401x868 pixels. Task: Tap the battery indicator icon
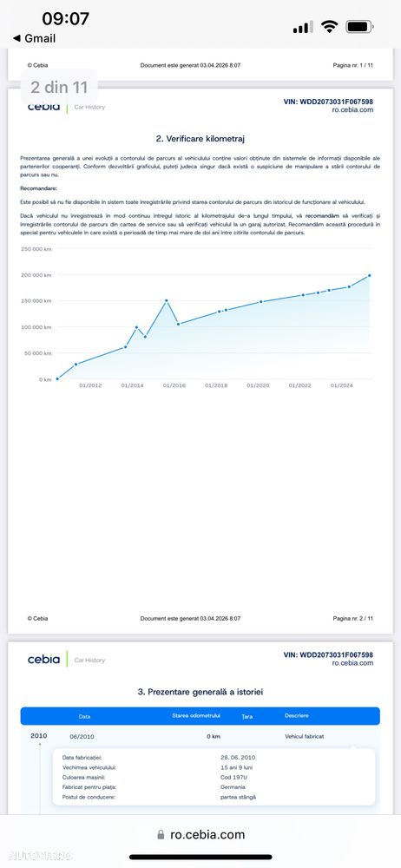(359, 27)
